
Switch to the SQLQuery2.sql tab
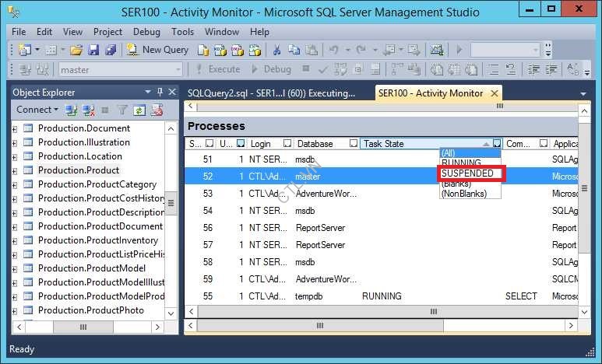(270, 93)
